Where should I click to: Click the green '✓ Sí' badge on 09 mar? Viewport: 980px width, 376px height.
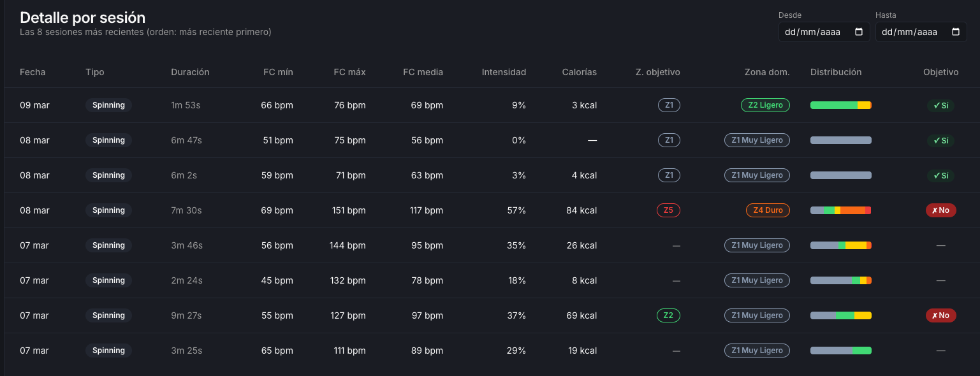tap(940, 105)
